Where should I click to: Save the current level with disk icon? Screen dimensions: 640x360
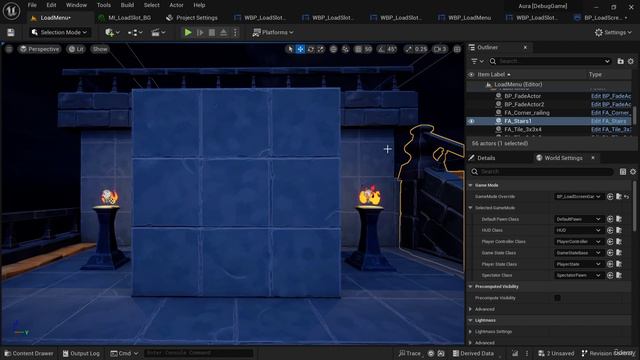tap(11, 32)
